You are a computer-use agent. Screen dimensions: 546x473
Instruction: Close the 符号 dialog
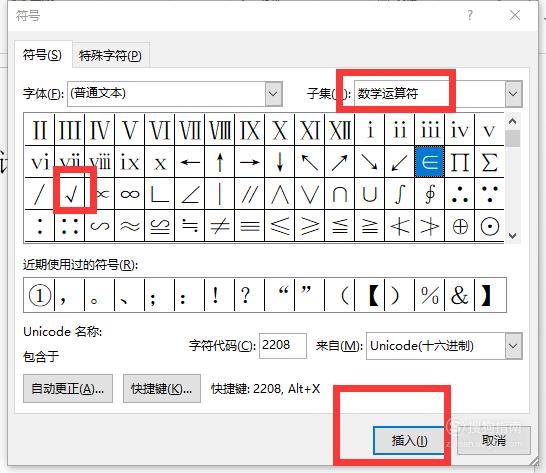515,15
